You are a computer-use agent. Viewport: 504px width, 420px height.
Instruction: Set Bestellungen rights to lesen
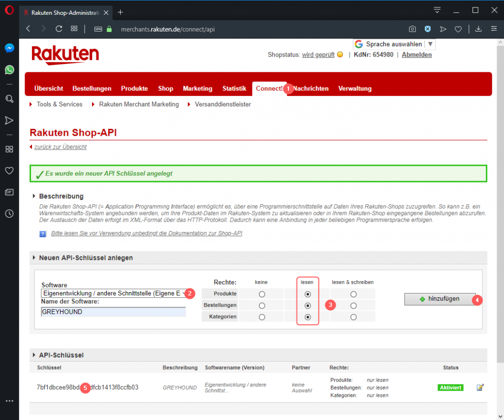point(308,306)
